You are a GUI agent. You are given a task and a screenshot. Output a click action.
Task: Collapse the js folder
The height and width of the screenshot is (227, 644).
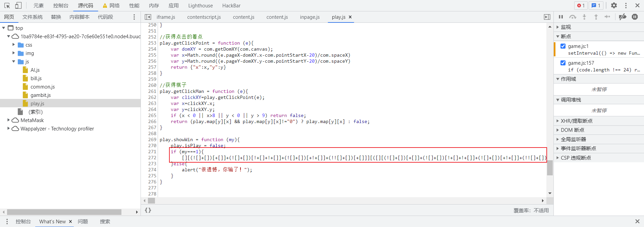pyautogui.click(x=13, y=61)
